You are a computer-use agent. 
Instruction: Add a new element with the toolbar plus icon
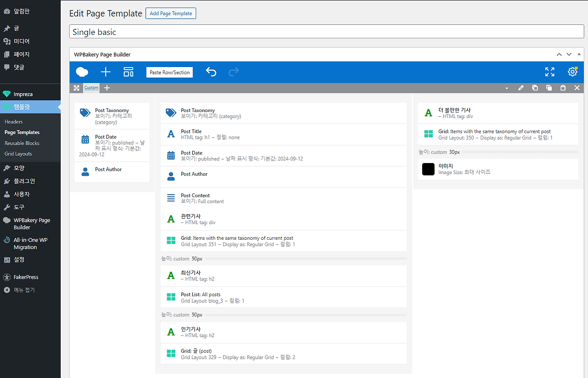(106, 72)
